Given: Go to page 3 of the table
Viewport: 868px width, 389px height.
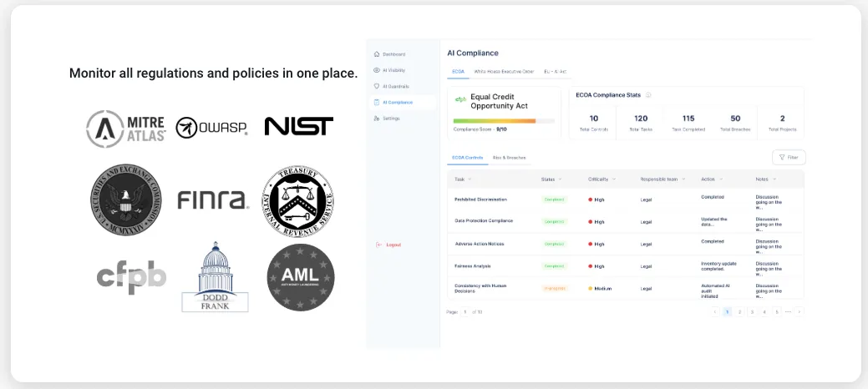Looking at the screenshot, I should [752, 312].
